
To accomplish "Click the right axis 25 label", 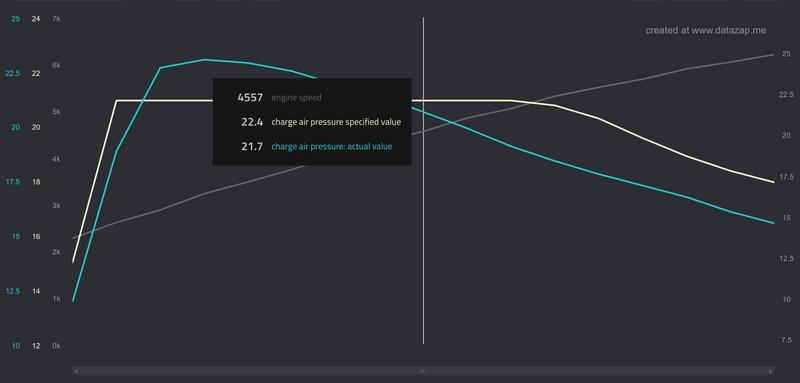I will (786, 54).
